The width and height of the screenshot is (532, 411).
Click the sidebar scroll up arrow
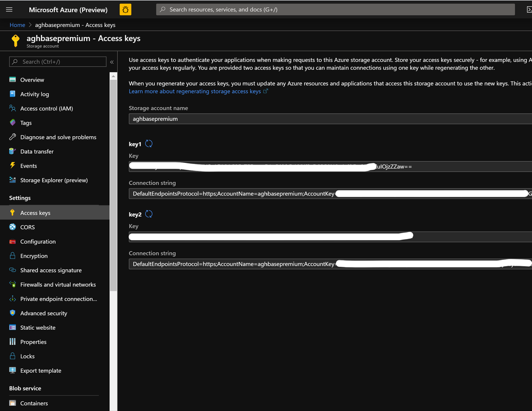(113, 76)
